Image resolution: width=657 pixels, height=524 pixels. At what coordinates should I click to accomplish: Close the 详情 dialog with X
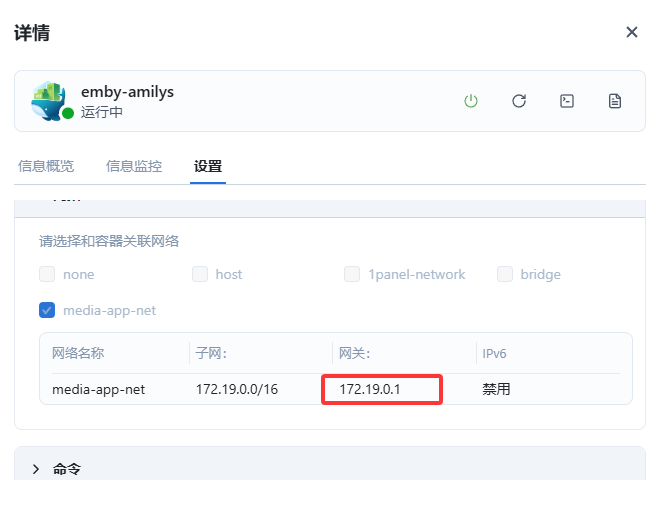631,32
